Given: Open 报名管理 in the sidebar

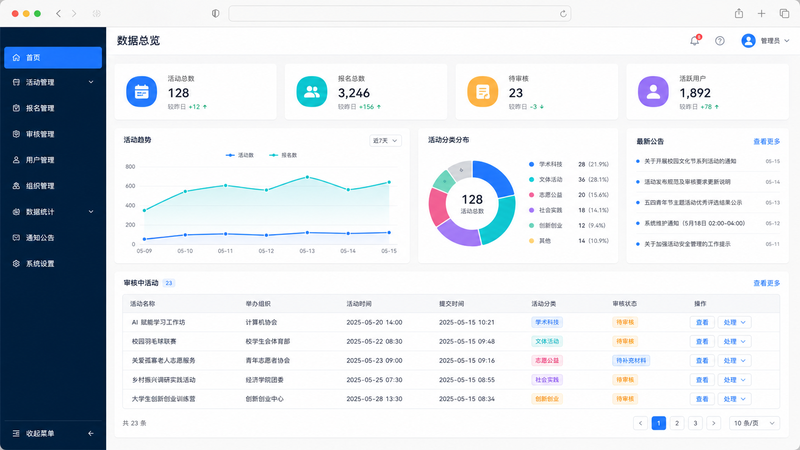Looking at the screenshot, I should pos(53,108).
